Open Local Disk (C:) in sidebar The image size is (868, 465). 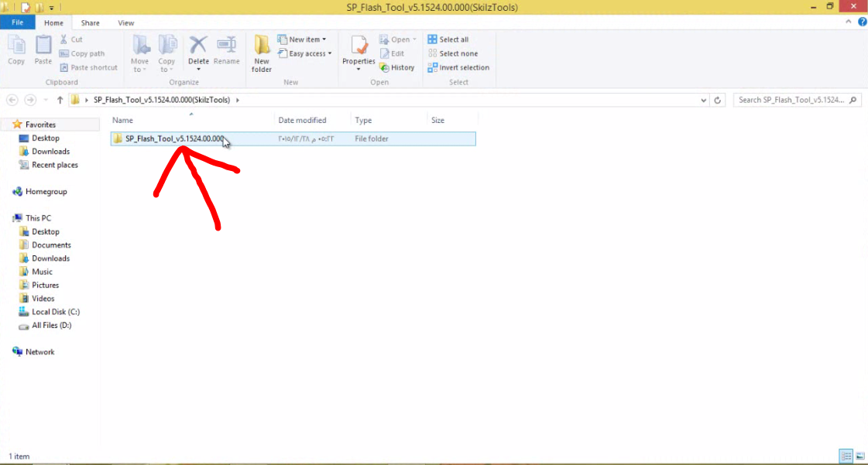coord(56,312)
